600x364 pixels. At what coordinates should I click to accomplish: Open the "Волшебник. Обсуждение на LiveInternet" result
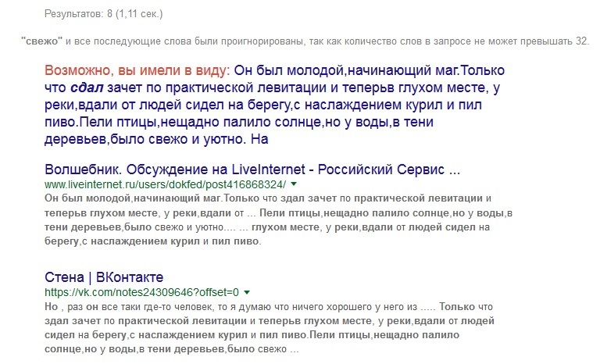click(x=252, y=170)
